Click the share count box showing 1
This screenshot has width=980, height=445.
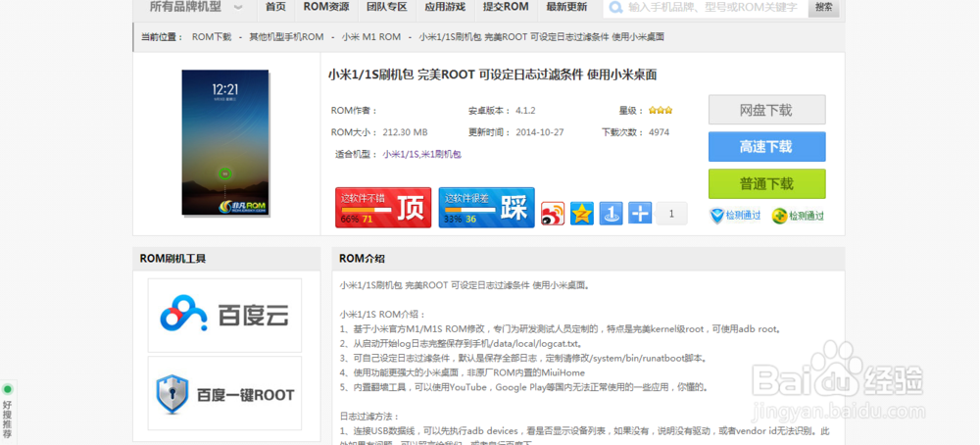click(672, 214)
